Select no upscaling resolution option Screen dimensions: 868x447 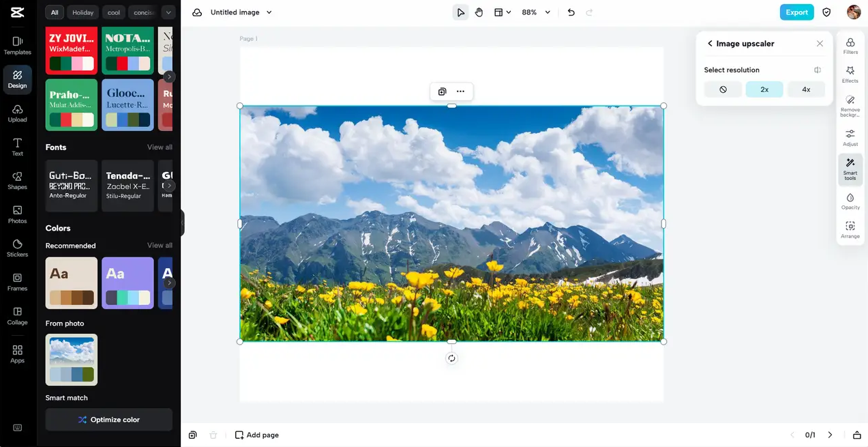tap(723, 89)
